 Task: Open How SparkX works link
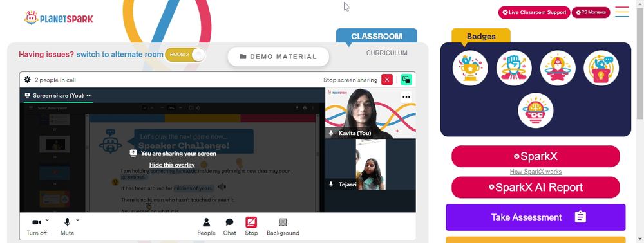[536, 172]
